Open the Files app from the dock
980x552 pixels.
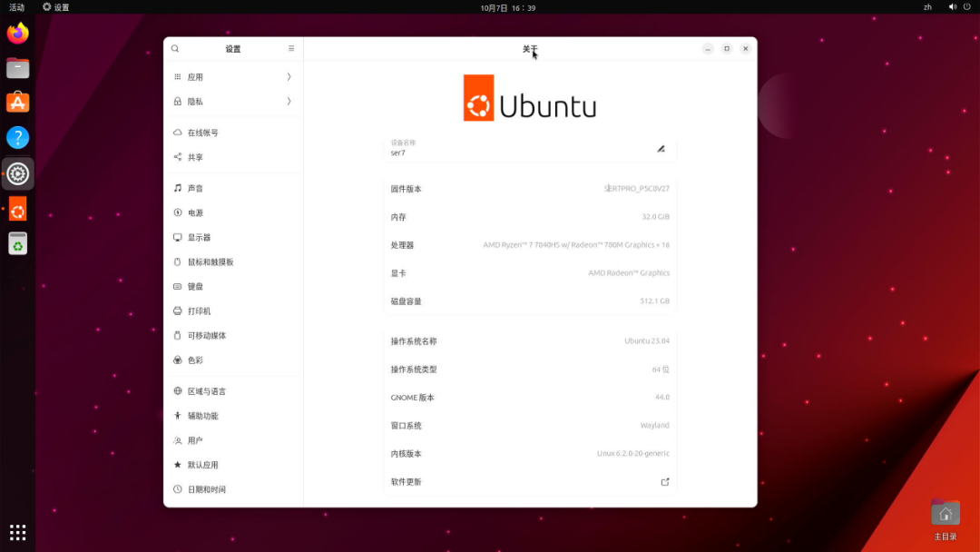[17, 67]
